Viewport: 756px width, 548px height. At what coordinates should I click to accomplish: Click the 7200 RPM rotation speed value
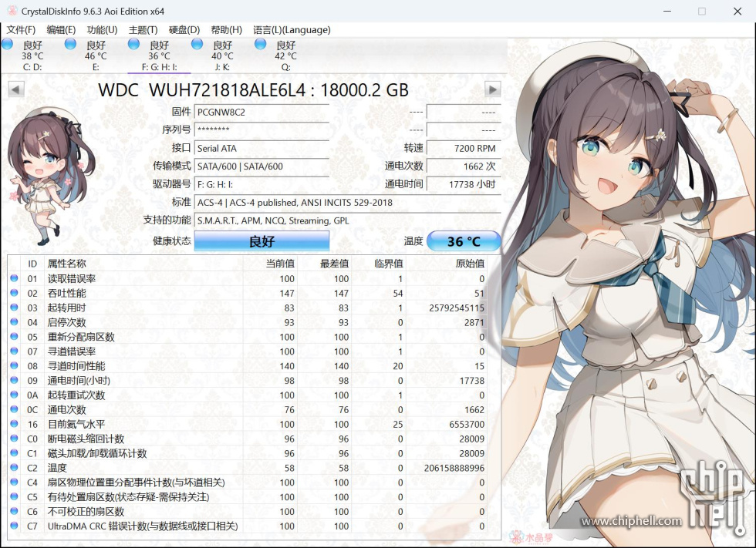464,148
